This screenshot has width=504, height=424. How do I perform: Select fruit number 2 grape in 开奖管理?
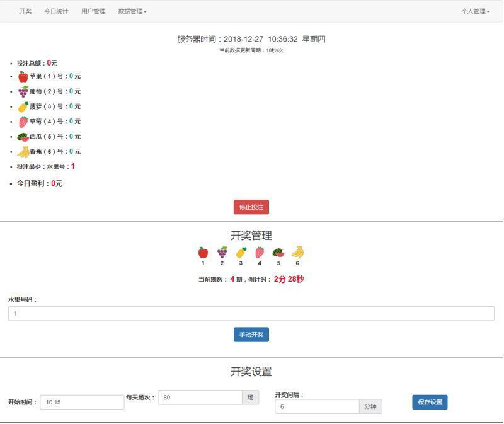click(222, 251)
